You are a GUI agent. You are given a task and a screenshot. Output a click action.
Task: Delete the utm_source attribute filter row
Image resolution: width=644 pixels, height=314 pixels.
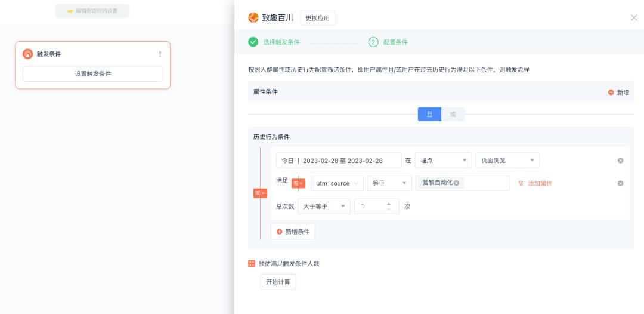click(x=620, y=183)
